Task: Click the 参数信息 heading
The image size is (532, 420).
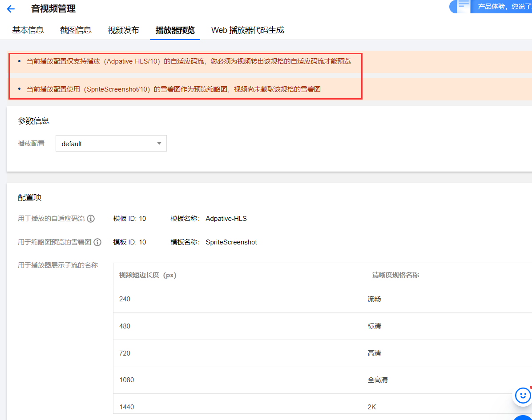Action: (x=33, y=121)
